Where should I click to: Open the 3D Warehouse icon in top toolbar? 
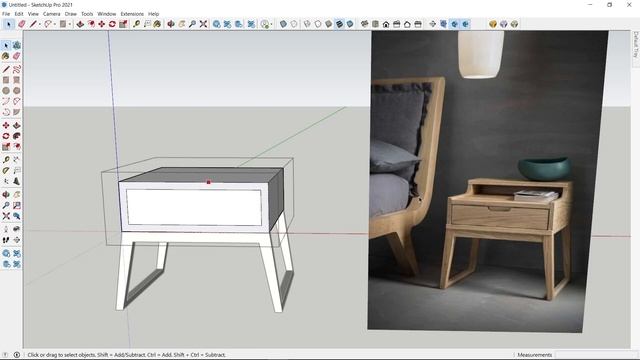pos(217,24)
